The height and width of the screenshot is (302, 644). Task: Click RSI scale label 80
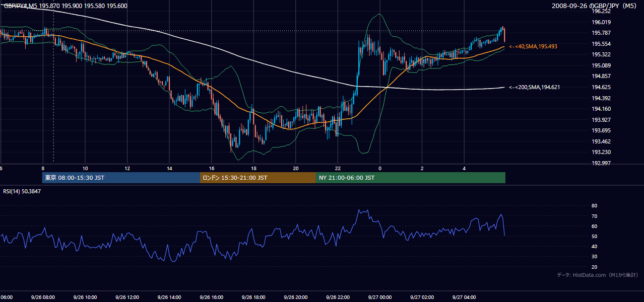click(x=595, y=206)
